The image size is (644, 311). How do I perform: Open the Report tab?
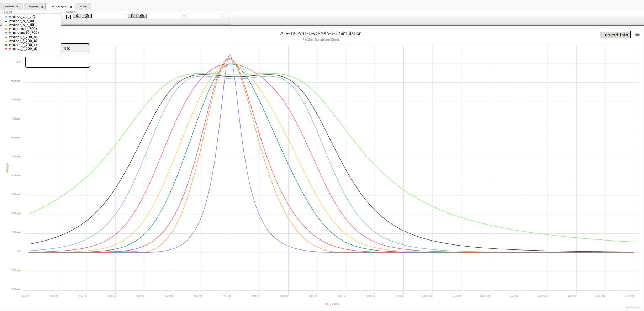[33, 6]
